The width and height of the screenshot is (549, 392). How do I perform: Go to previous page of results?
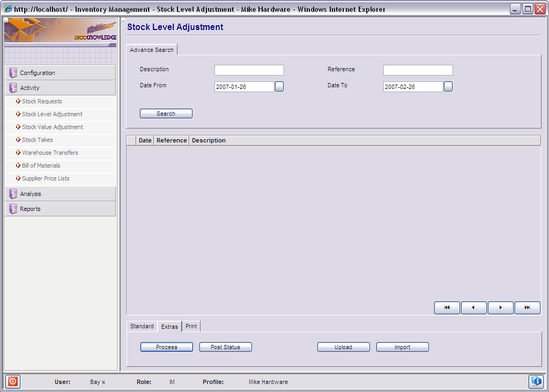[x=473, y=308]
